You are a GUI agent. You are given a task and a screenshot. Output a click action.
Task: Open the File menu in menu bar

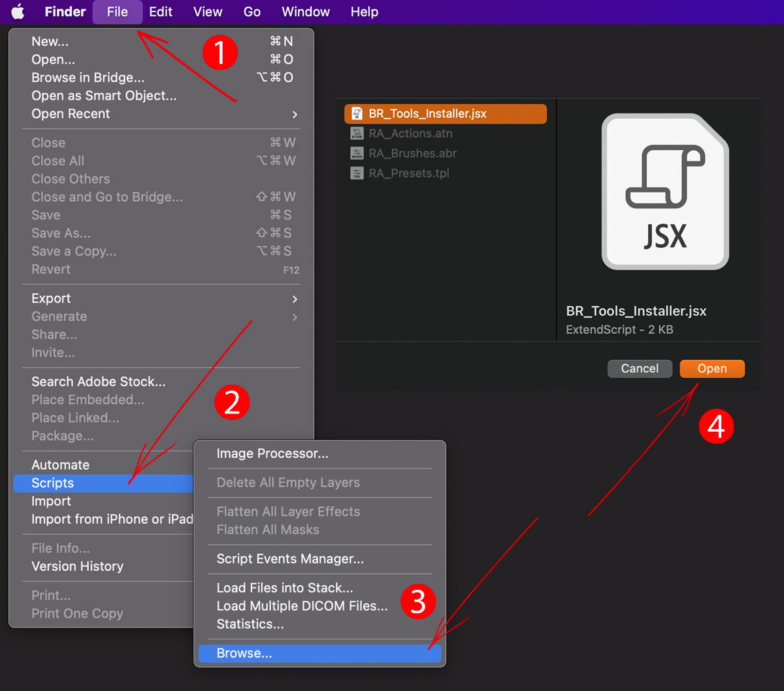click(118, 12)
